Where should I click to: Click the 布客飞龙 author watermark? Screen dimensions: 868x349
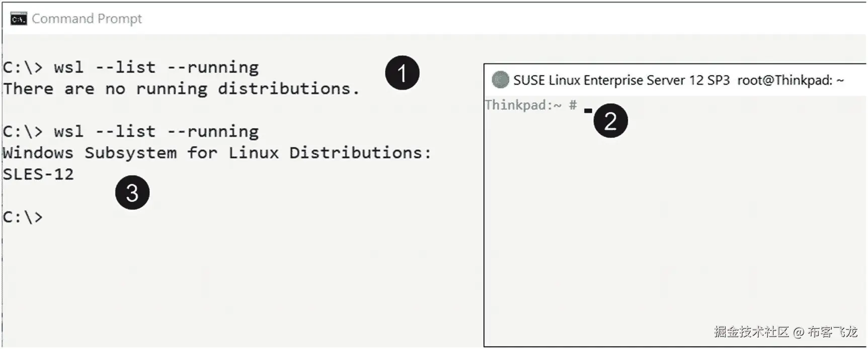click(832, 332)
